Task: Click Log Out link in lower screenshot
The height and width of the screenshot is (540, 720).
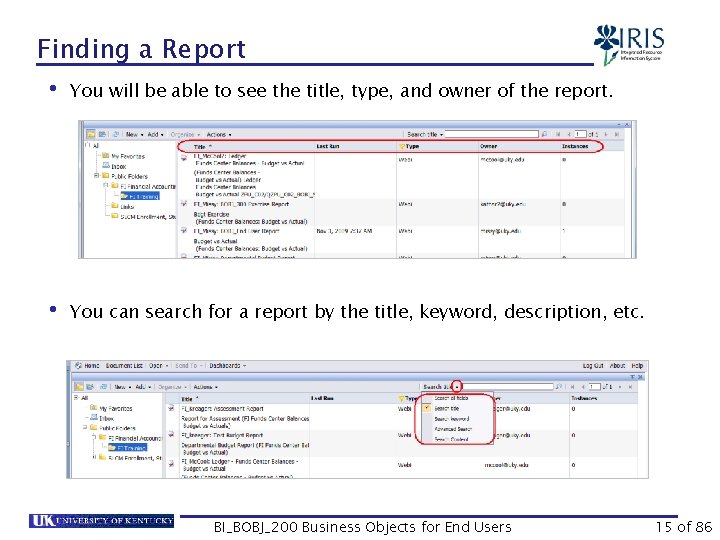Action: (593, 366)
